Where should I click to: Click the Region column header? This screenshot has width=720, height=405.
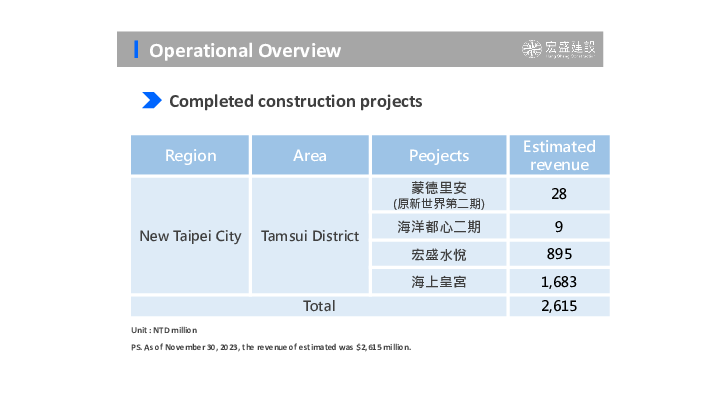pos(190,155)
